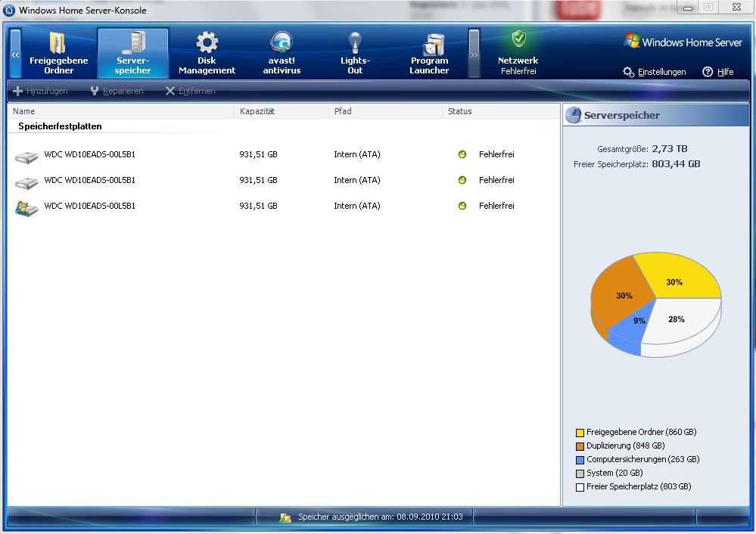Select the Lights-Out tab
Image resolution: width=756 pixels, height=534 pixels.
coord(356,53)
